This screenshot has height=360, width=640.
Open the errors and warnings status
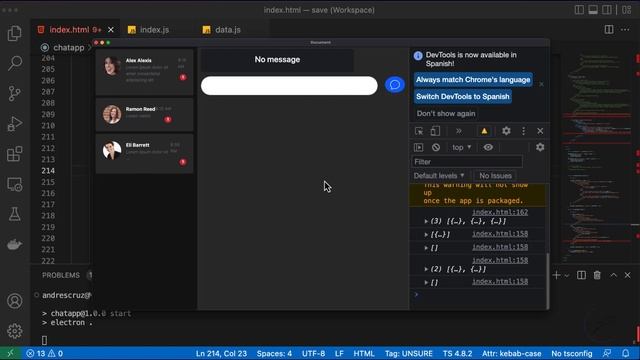(x=44, y=353)
